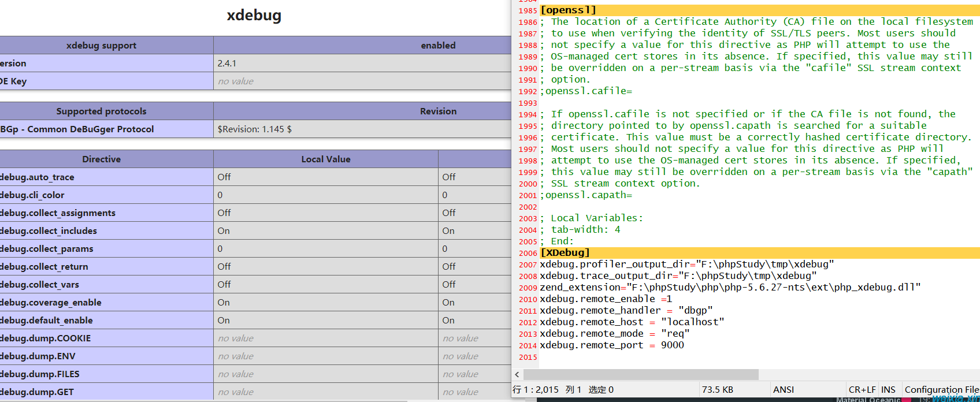Image resolution: width=980 pixels, height=402 pixels.
Task: Click the '; End:' comment line
Action: pos(557,241)
